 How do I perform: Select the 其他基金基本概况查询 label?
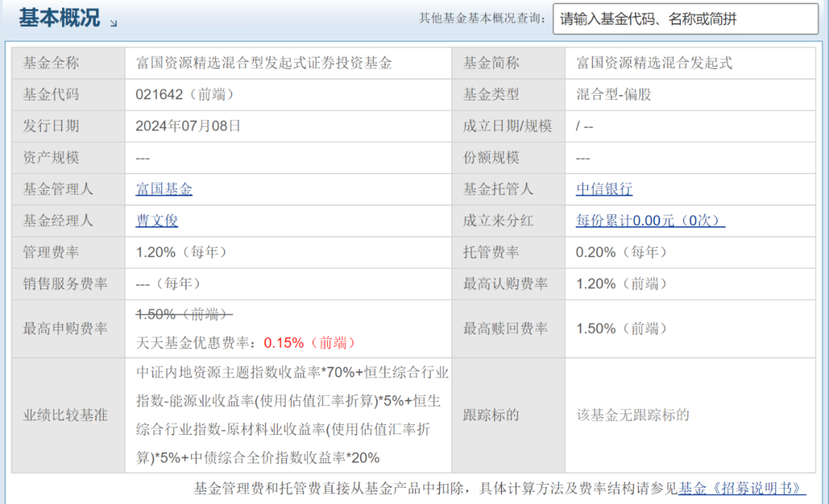click(482, 18)
